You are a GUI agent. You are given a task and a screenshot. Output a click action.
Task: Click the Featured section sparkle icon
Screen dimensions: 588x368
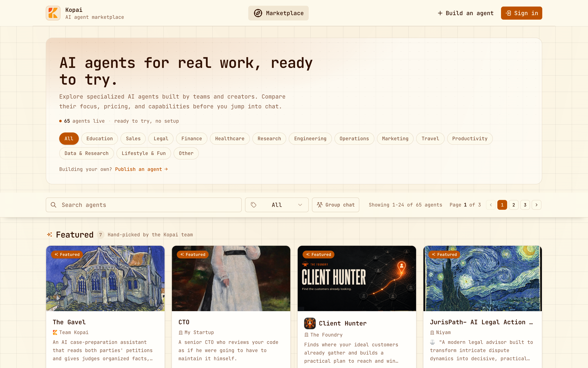[x=50, y=235]
